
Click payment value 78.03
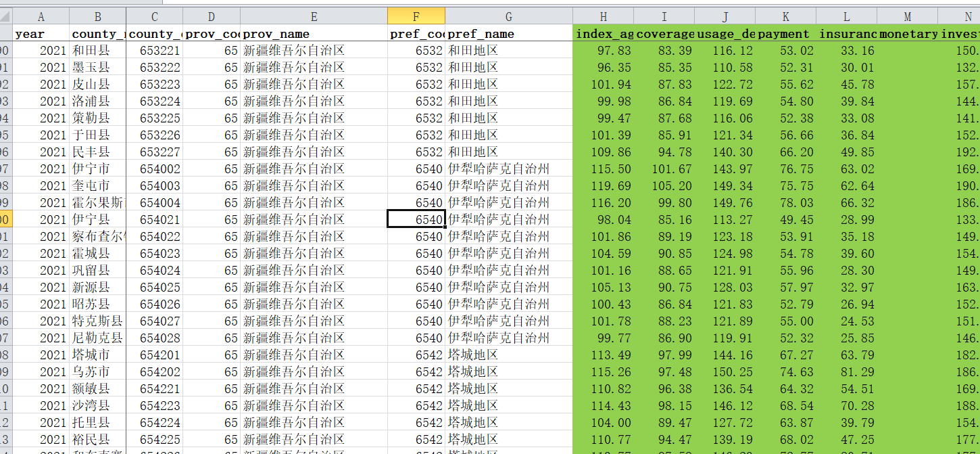786,202
